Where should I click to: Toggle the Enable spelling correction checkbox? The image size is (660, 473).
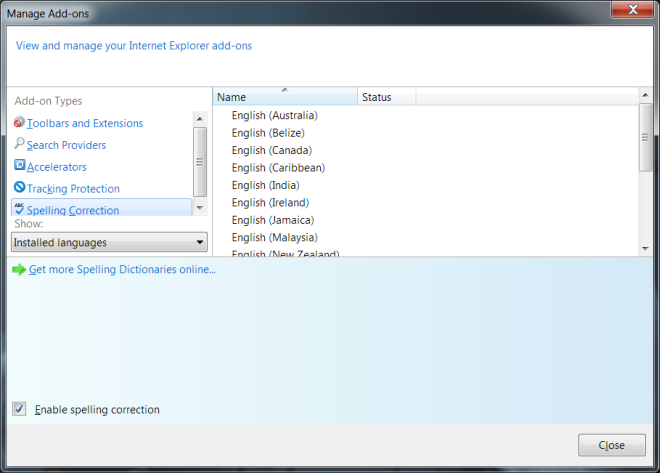pos(19,409)
